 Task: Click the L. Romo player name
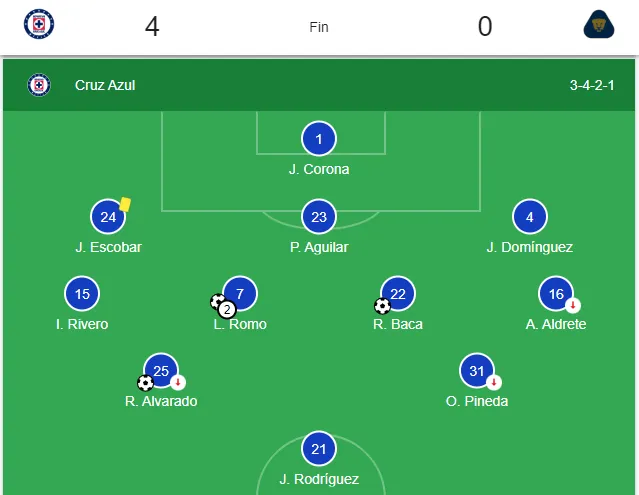point(240,324)
